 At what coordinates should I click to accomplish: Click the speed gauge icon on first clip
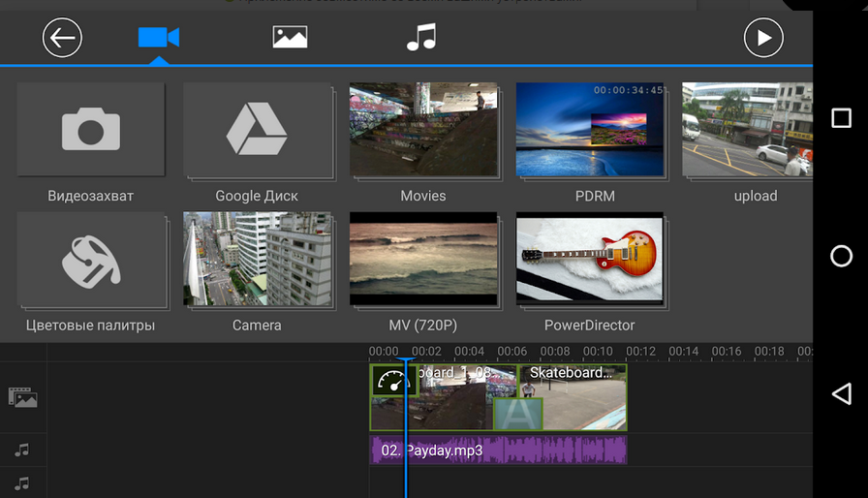click(393, 381)
